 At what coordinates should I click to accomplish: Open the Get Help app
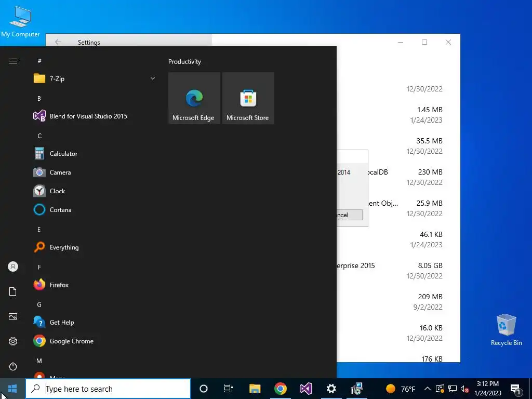95,322
